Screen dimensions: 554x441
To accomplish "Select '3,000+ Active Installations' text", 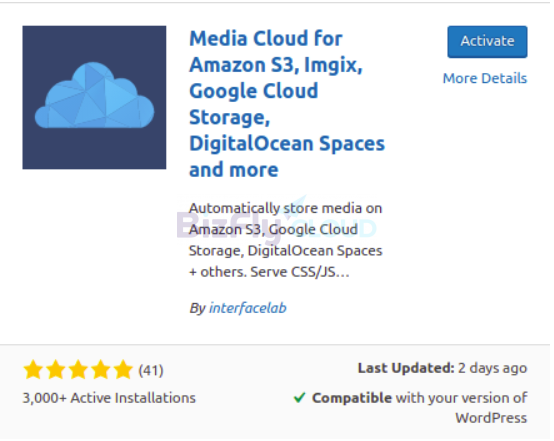I will pos(109,398).
